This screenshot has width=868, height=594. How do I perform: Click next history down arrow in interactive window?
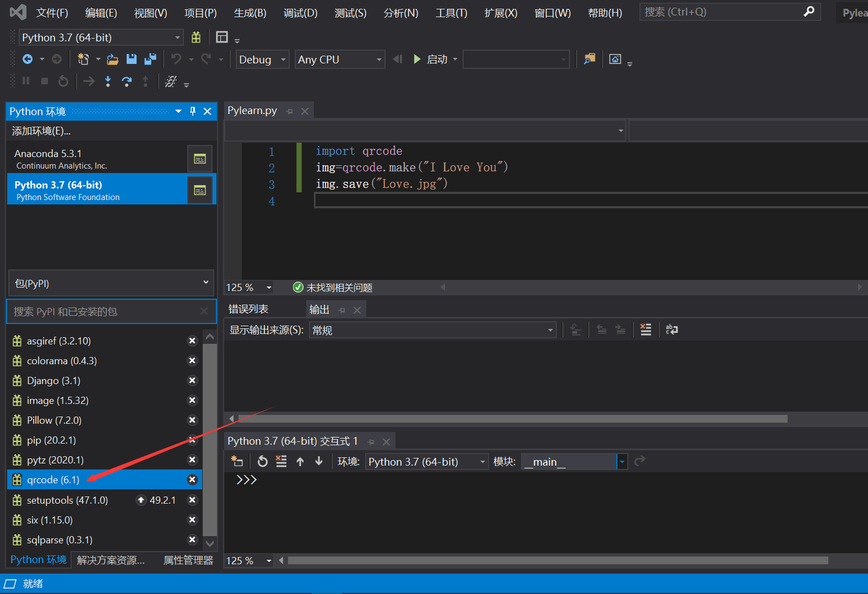tap(319, 461)
